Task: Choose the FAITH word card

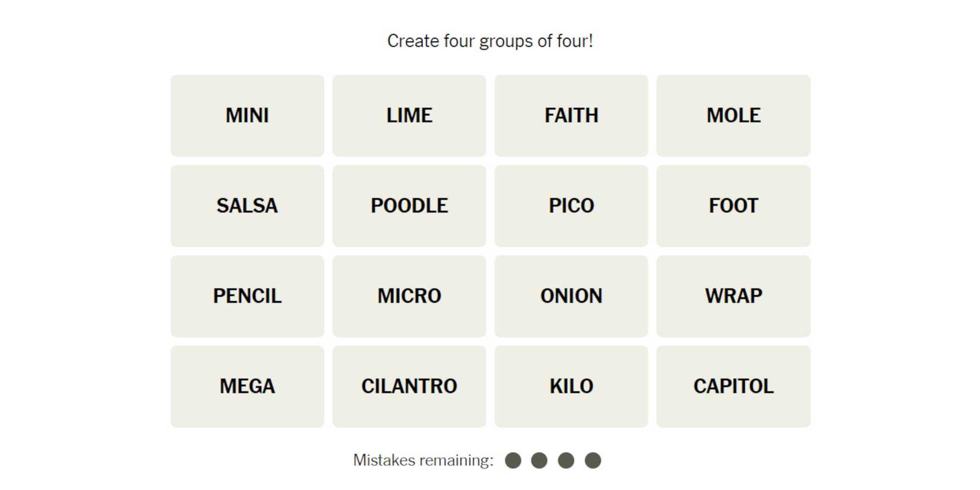Action: (x=571, y=115)
